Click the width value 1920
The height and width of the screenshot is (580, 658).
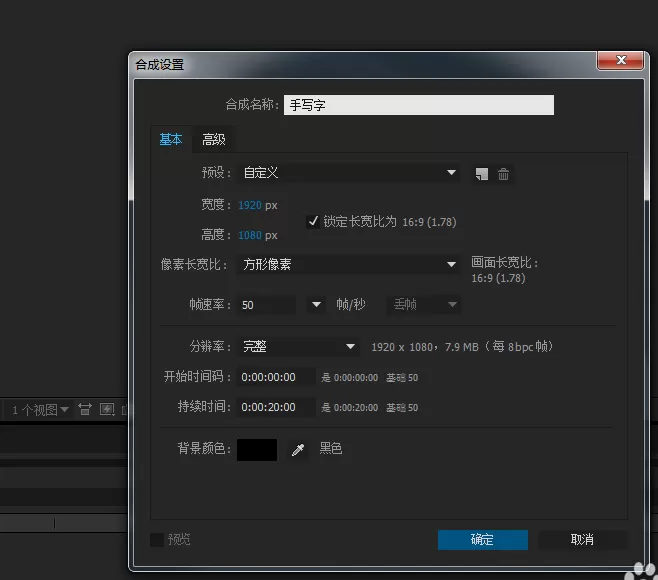250,205
